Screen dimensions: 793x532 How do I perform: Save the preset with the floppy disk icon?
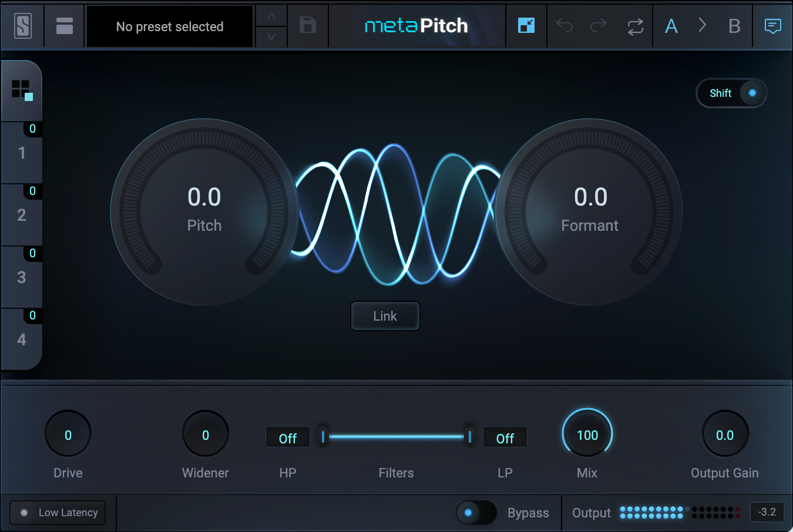308,25
